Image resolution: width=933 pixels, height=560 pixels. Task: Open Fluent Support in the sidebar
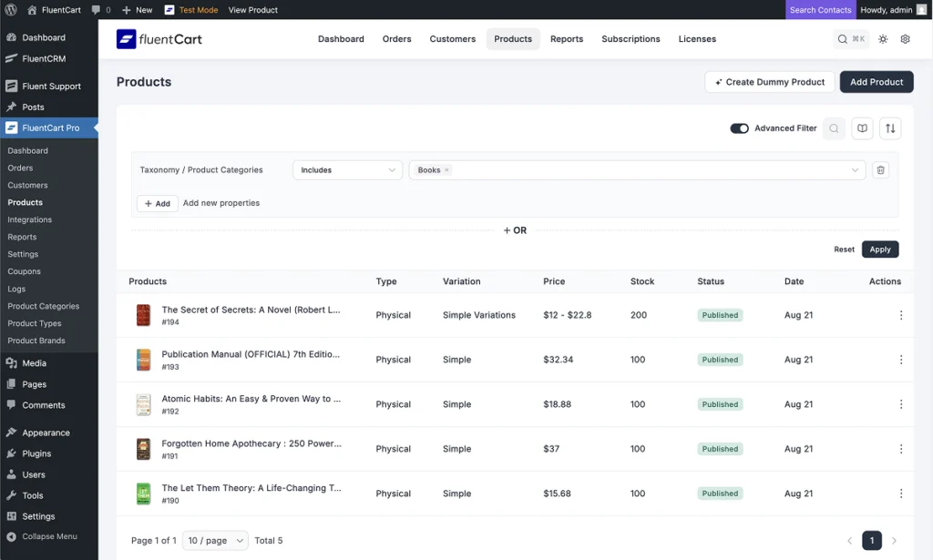pos(49,87)
